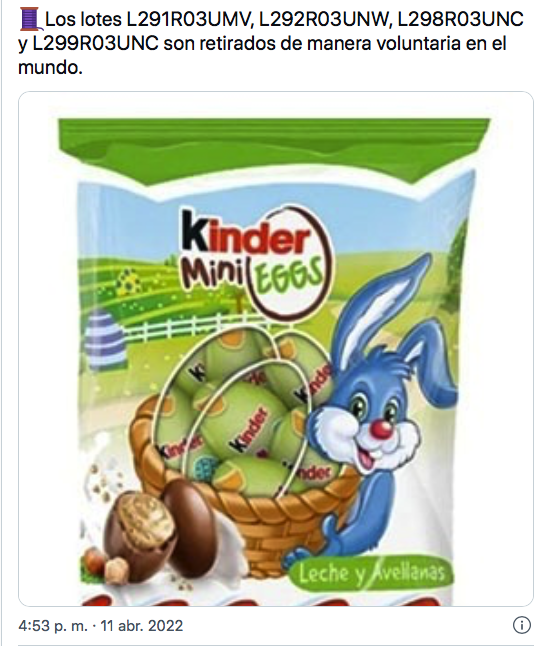This screenshot has width=548, height=646.
Task: Click lot code L298R03UNC in tweet text
Action: (461, 19)
